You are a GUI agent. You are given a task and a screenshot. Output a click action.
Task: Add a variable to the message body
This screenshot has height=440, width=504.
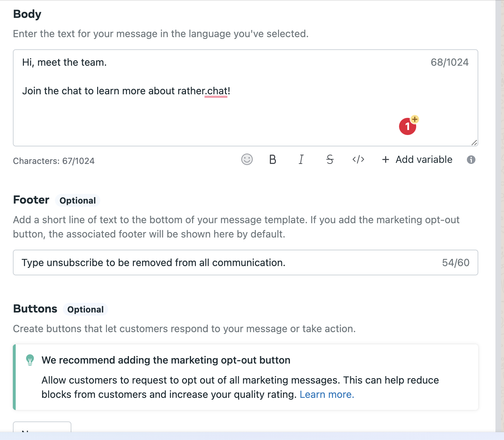(417, 159)
